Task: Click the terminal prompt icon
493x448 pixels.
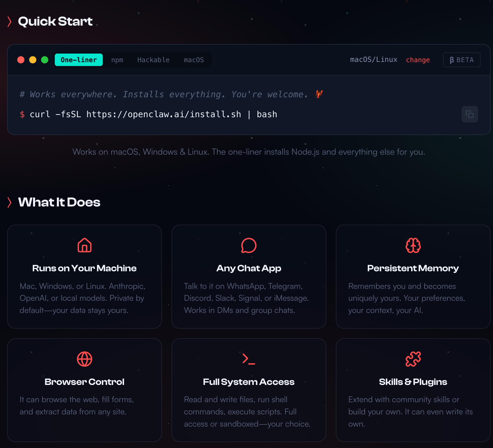Action: click(249, 359)
